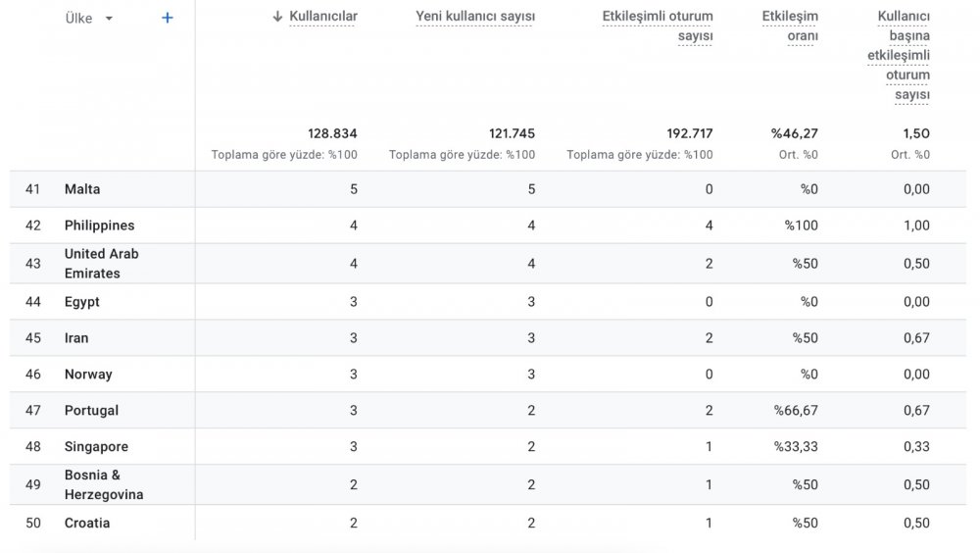Sort by Kullanıcılar column header

(322, 17)
